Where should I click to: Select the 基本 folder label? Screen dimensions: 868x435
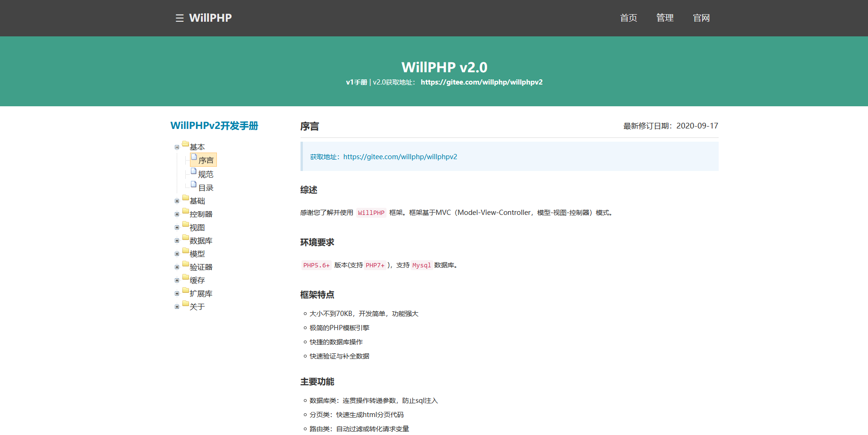point(197,147)
